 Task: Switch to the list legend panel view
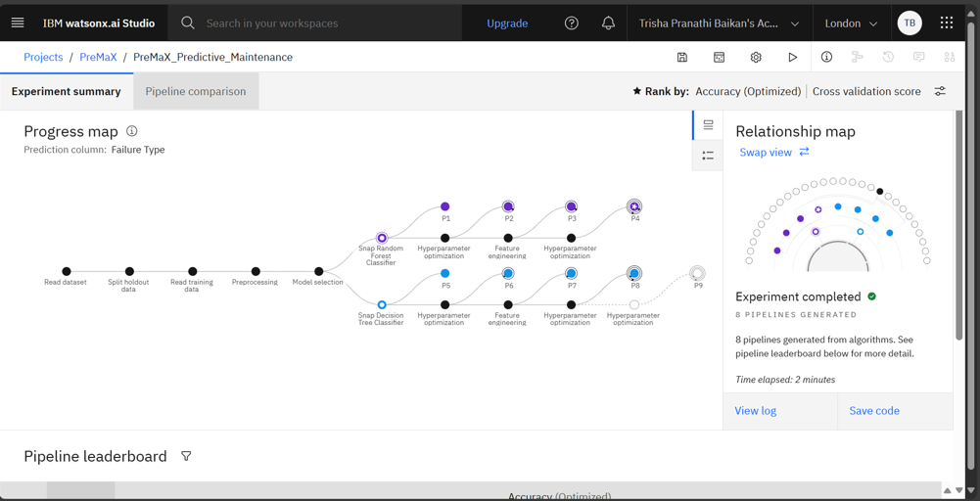(708, 156)
